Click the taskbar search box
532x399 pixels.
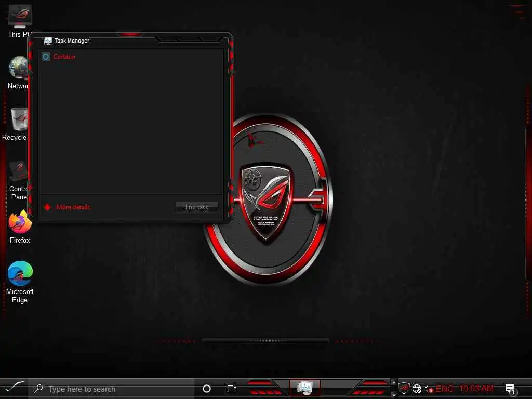pyautogui.click(x=111, y=389)
